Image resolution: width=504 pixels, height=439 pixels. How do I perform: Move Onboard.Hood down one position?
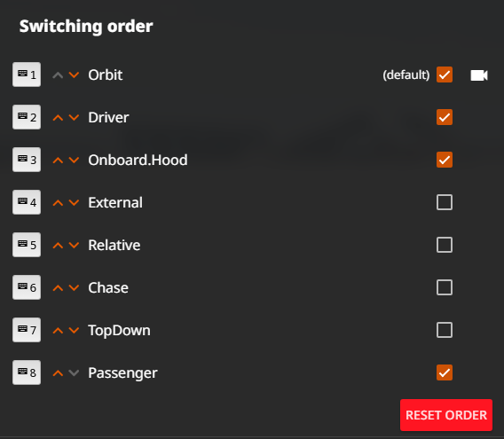tap(74, 160)
